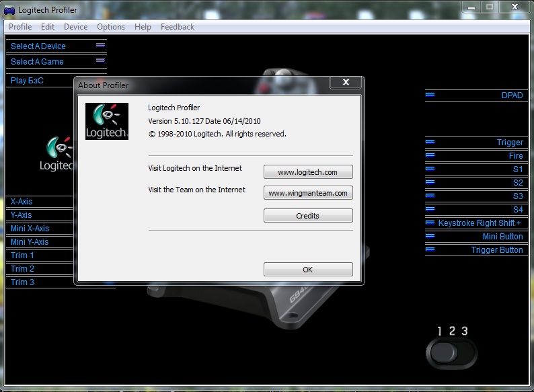Click the Trigger assignment icon
The width and height of the screenshot is (534, 392).
coord(430,142)
